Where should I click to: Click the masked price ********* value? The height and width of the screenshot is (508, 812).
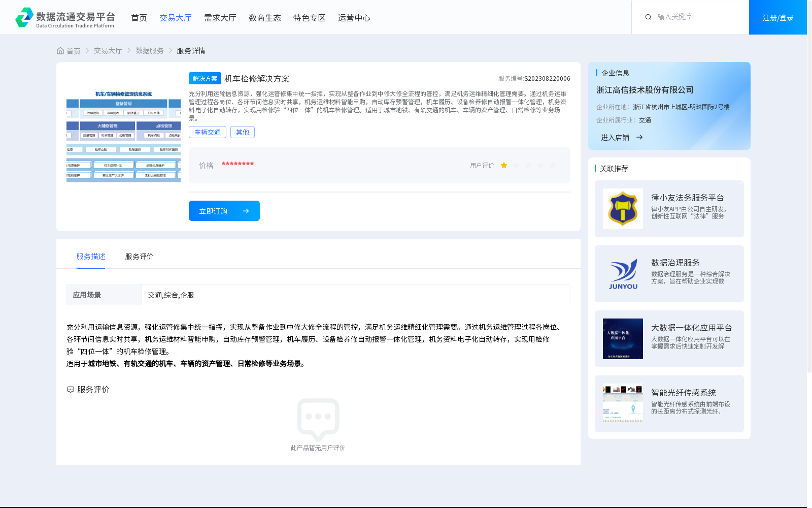point(238,164)
